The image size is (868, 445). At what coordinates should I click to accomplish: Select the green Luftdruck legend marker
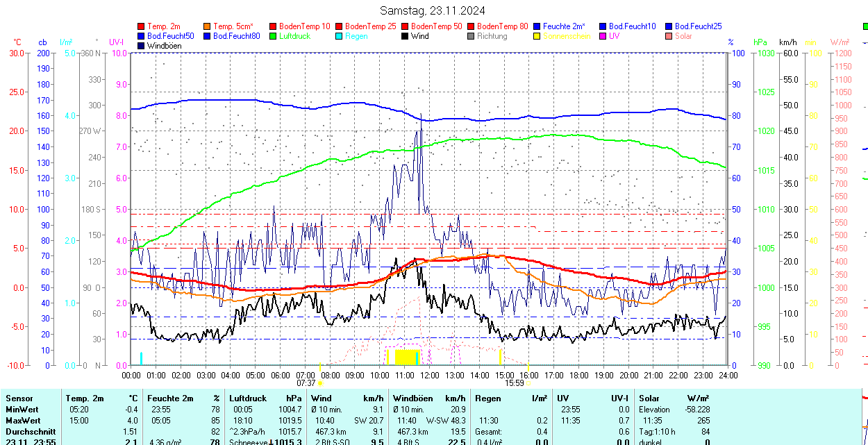click(274, 36)
